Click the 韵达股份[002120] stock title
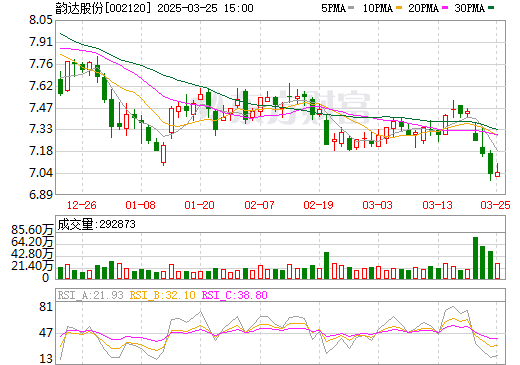The height and width of the screenshot is (365, 520). [x=101, y=8]
